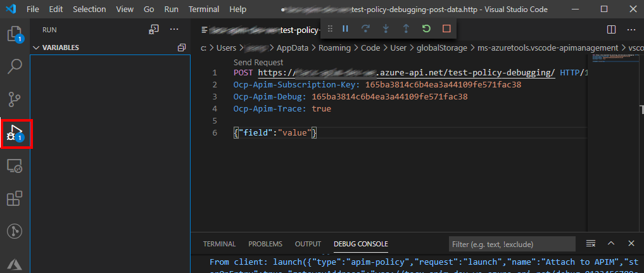Restart the debugging session
The image size is (644, 273).
click(426, 29)
